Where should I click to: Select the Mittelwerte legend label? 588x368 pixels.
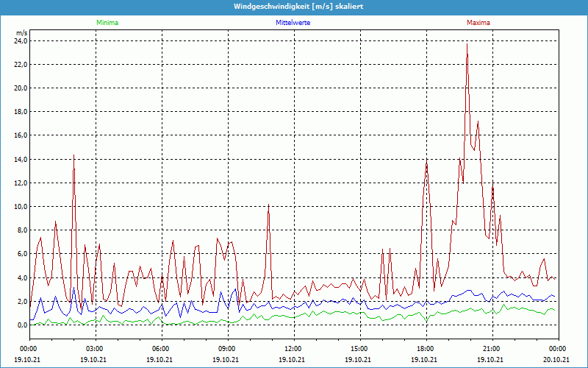coord(293,23)
